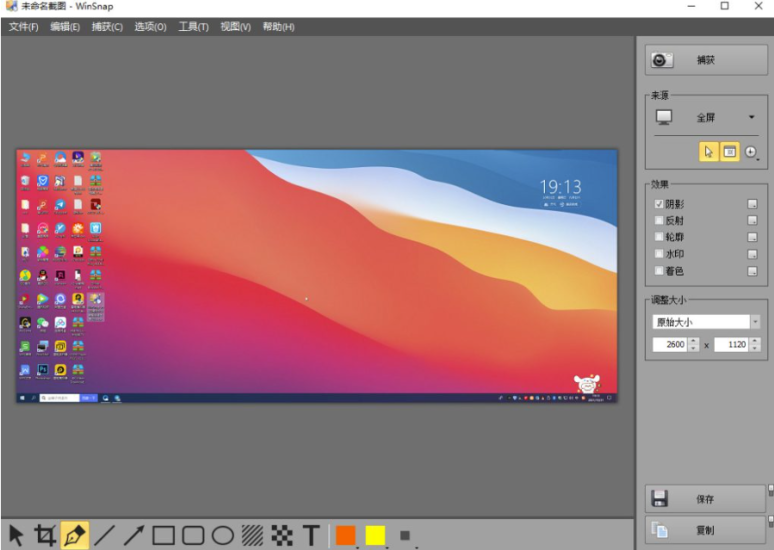Enable the 轮廓 outline effect checkbox

(659, 237)
